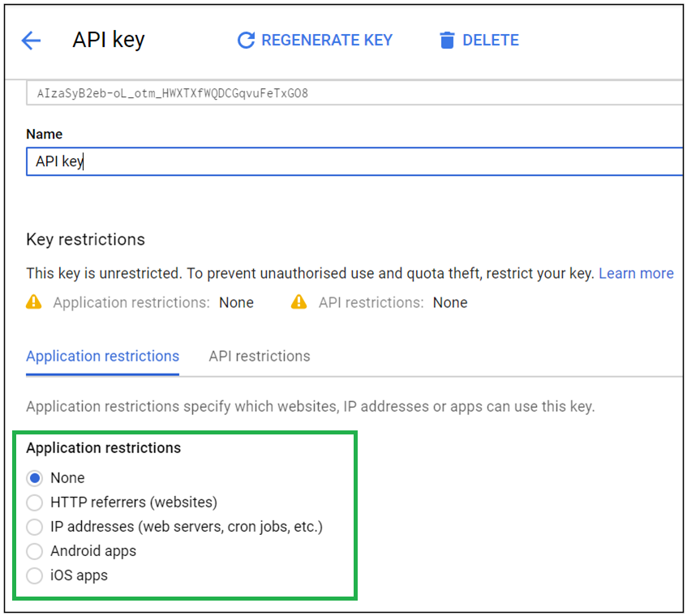Click the circular regenerate arrow icon
The height and width of the screenshot is (616, 687).
(x=246, y=41)
